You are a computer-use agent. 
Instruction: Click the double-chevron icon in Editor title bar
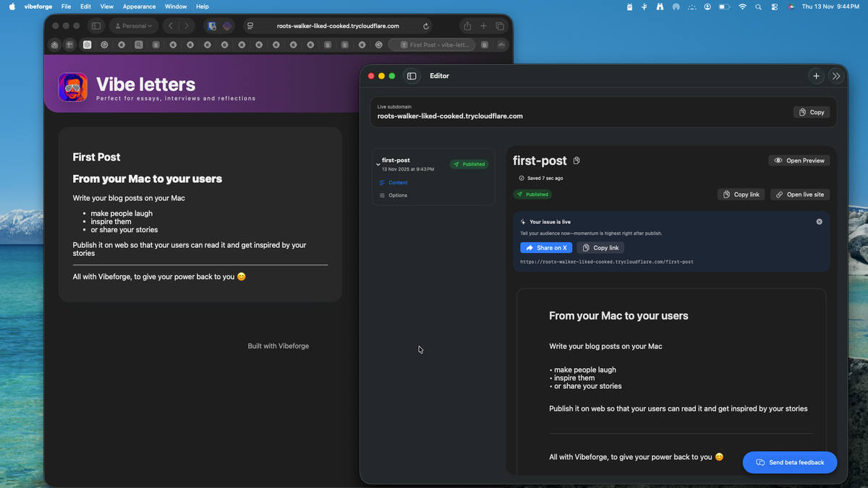point(836,76)
